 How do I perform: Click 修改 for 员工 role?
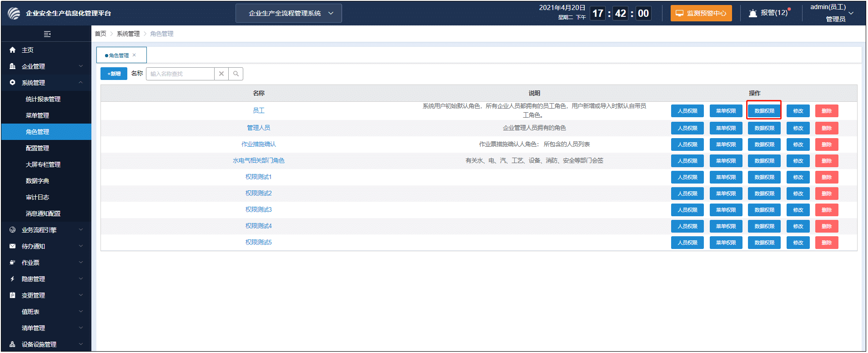(x=798, y=111)
